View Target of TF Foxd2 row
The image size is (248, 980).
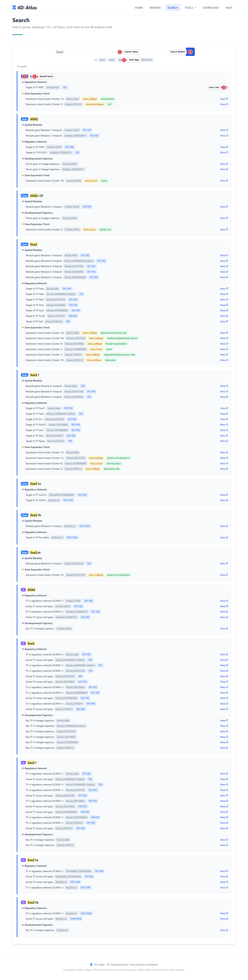click(224, 316)
